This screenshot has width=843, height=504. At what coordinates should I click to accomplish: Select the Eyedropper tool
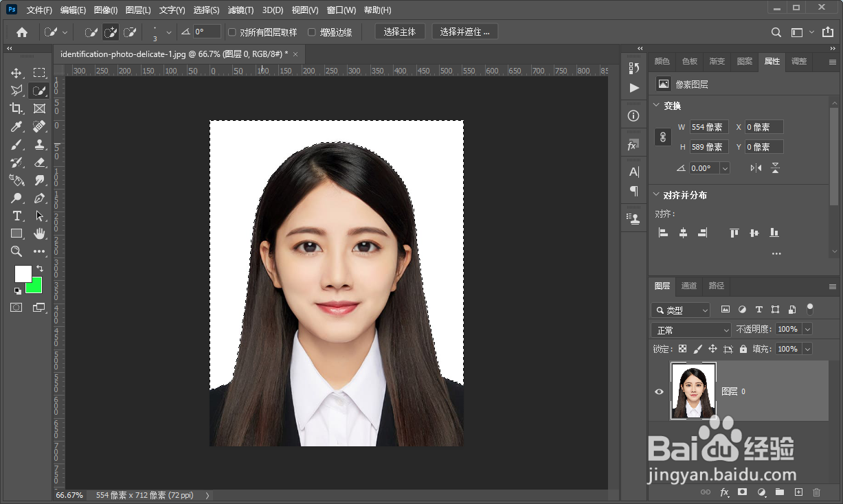pyautogui.click(x=16, y=126)
